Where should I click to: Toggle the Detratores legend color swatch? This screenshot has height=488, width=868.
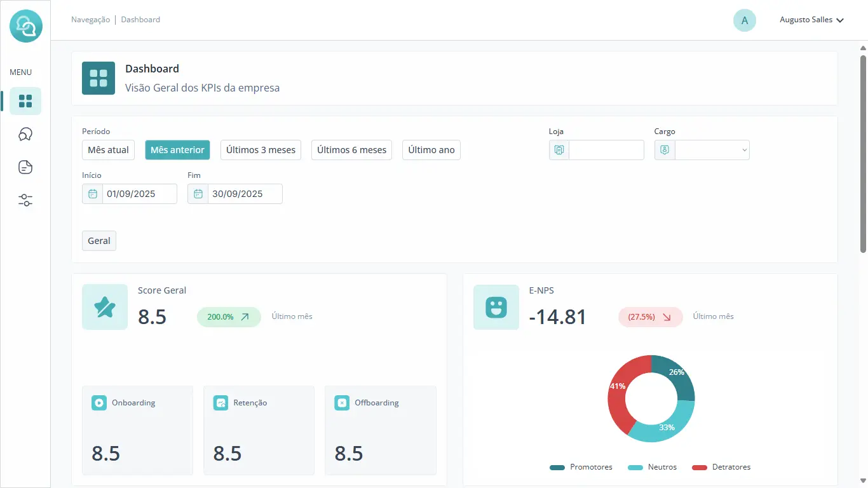click(699, 468)
